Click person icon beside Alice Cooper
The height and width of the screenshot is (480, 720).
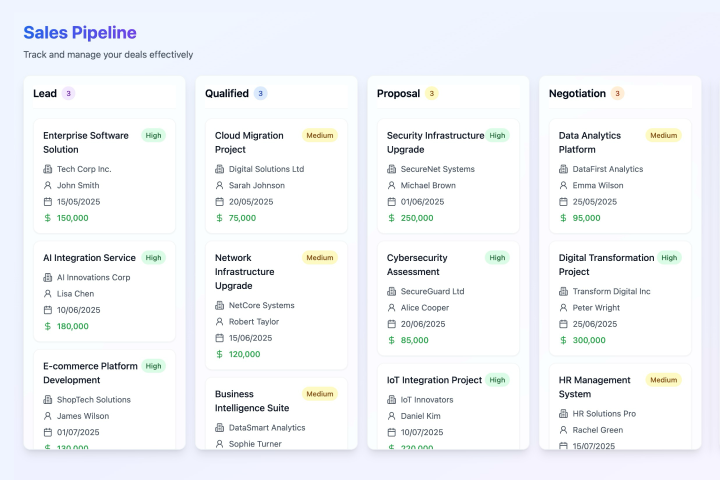pyautogui.click(x=391, y=307)
